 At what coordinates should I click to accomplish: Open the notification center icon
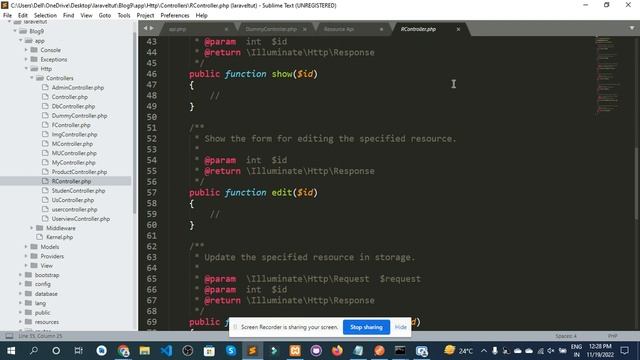pos(624,351)
